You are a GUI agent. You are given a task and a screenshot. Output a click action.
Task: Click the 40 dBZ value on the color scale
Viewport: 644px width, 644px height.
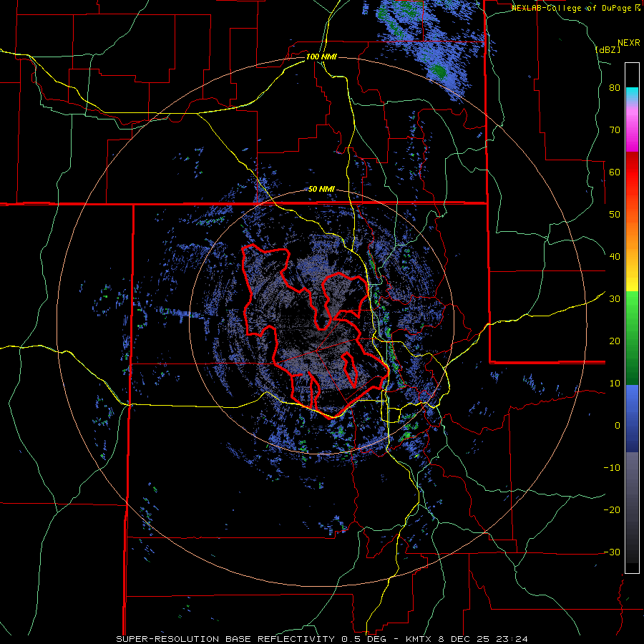tap(615, 257)
